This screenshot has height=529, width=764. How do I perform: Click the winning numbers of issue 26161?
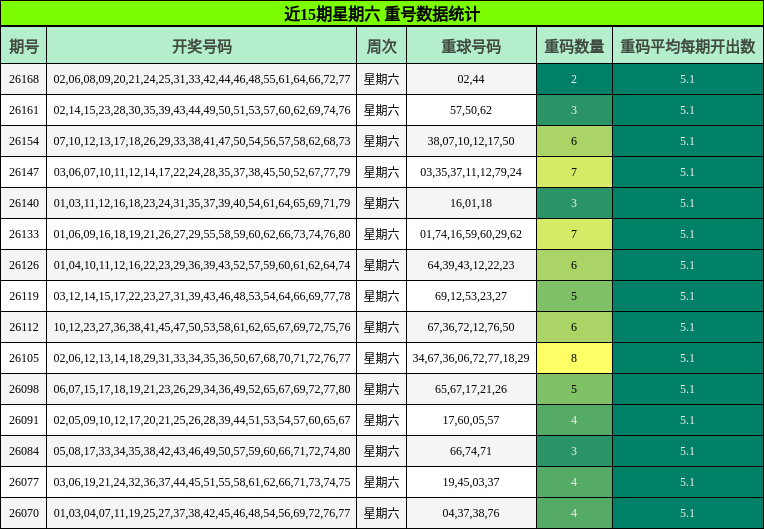[x=202, y=110]
